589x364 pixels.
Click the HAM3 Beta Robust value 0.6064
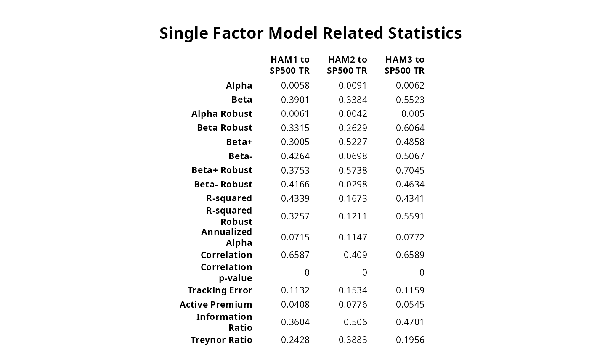410,128
